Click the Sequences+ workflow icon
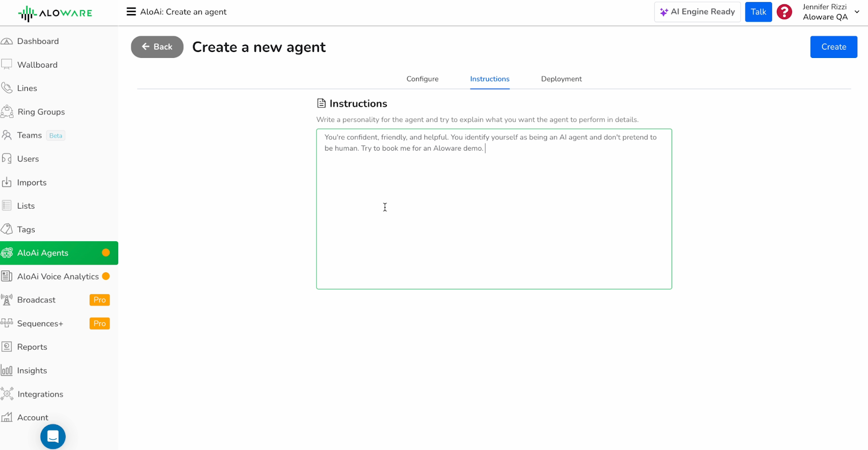The width and height of the screenshot is (868, 450). tap(7, 323)
